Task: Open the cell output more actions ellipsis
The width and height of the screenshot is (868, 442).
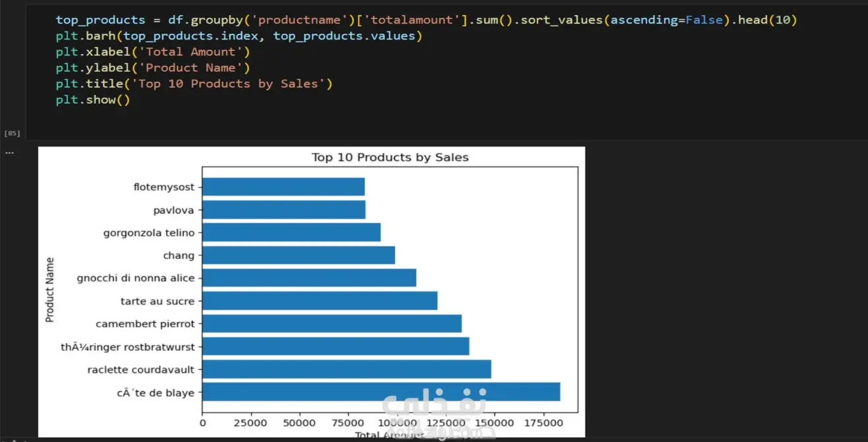Action: (x=9, y=152)
